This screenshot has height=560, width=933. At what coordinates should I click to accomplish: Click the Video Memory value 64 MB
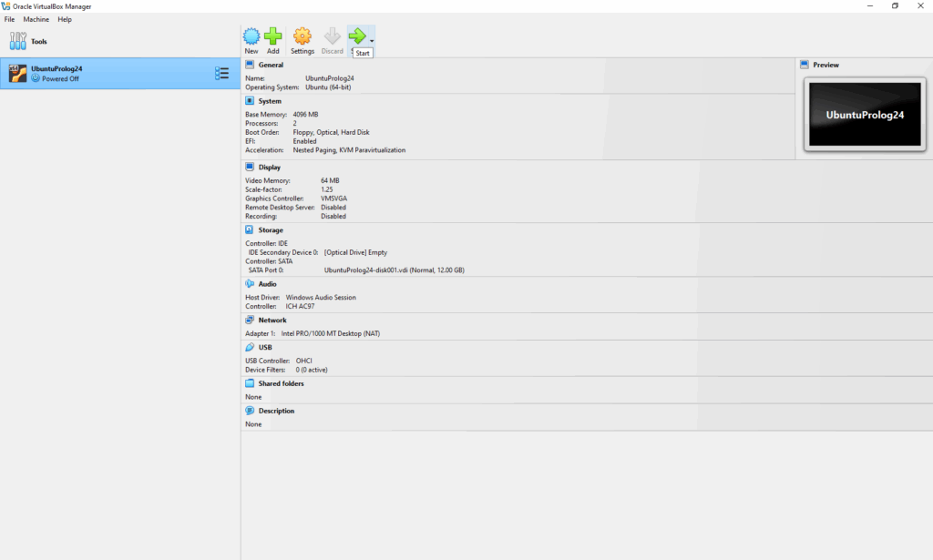click(x=330, y=180)
